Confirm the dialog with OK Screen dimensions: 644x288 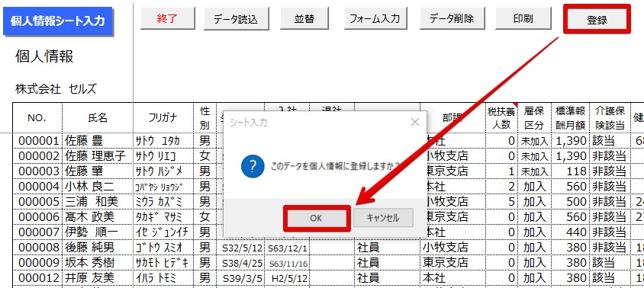coord(316,218)
